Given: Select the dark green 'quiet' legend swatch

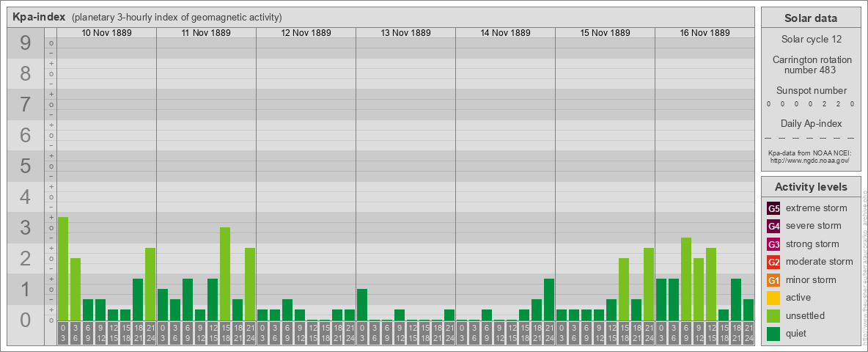Looking at the screenshot, I should point(773,333).
